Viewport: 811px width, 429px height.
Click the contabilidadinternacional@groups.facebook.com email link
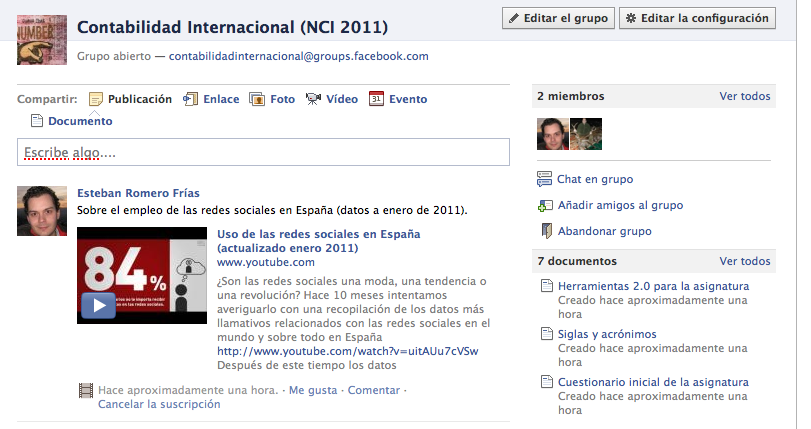298,56
